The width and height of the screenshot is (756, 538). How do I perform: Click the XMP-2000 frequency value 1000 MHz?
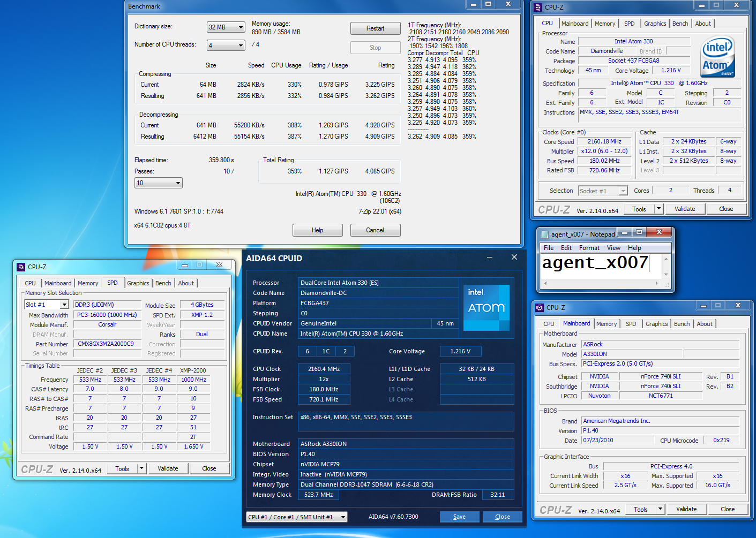pos(193,380)
